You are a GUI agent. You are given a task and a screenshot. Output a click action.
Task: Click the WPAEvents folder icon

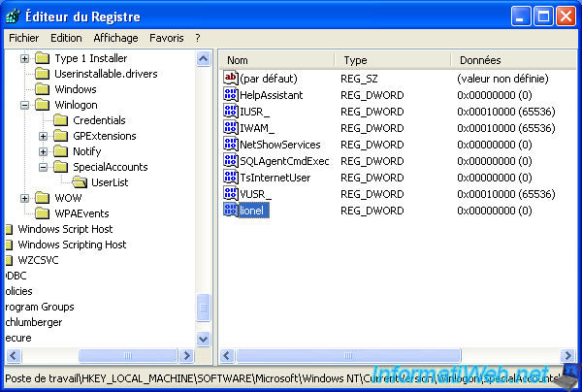tap(43, 213)
